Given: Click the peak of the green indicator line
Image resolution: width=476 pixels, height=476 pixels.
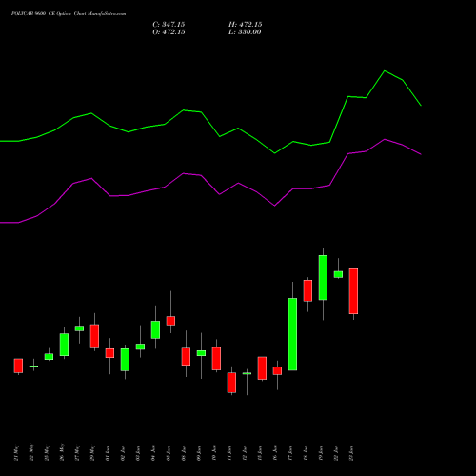Looking at the screenshot, I should (x=385, y=70).
